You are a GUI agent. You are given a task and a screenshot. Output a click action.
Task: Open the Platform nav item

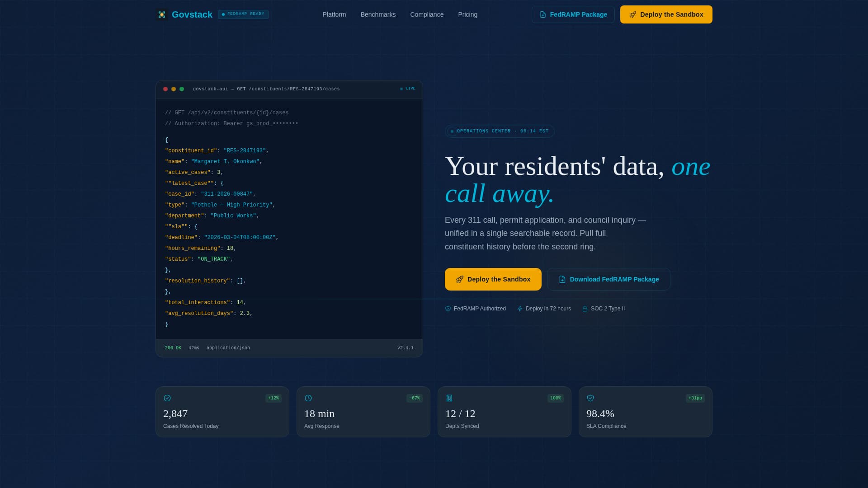click(334, 14)
